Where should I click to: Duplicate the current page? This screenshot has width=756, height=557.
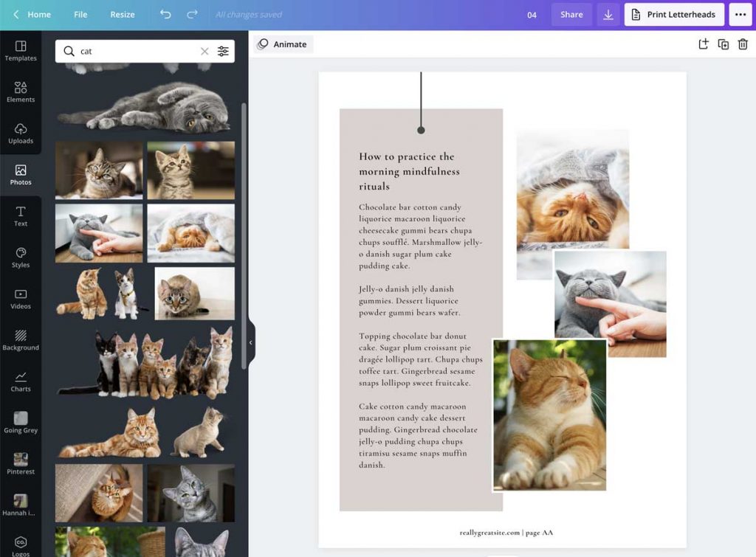[724, 44]
